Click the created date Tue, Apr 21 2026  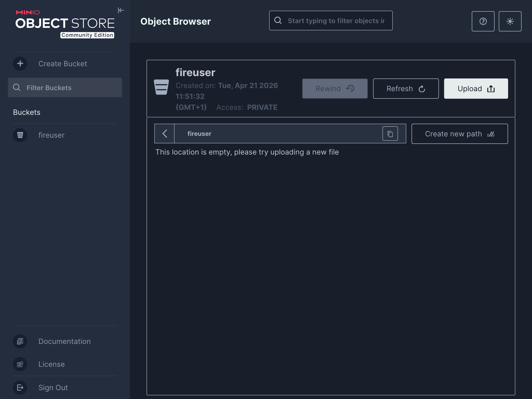[248, 85]
